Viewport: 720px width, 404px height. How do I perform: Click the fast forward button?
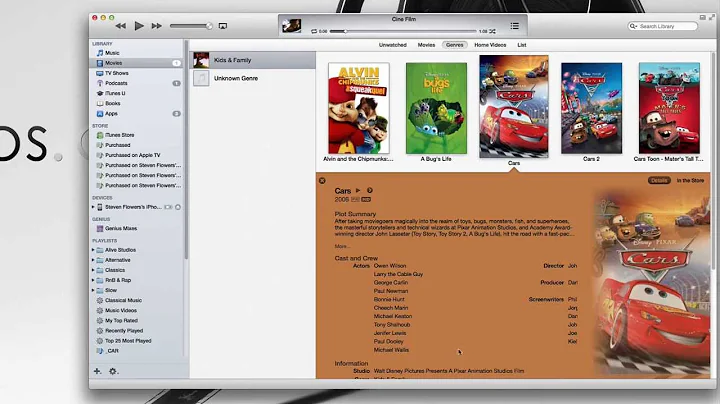pos(157,26)
